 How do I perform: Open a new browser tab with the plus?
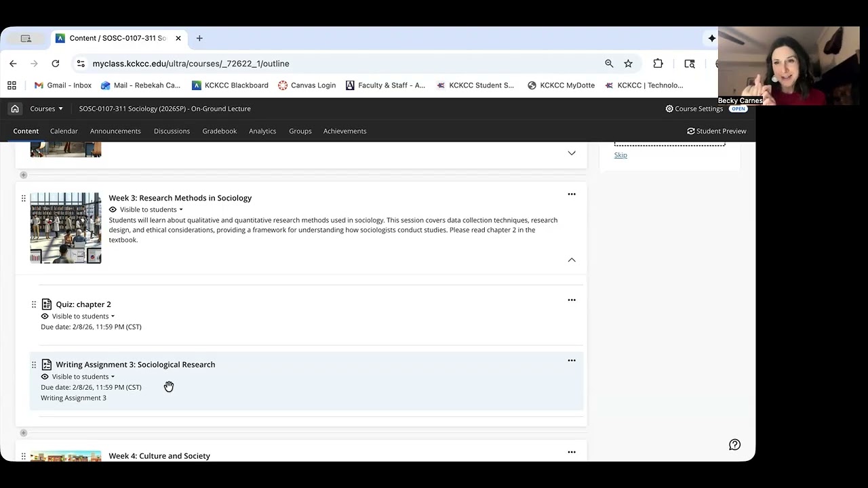pyautogui.click(x=199, y=39)
